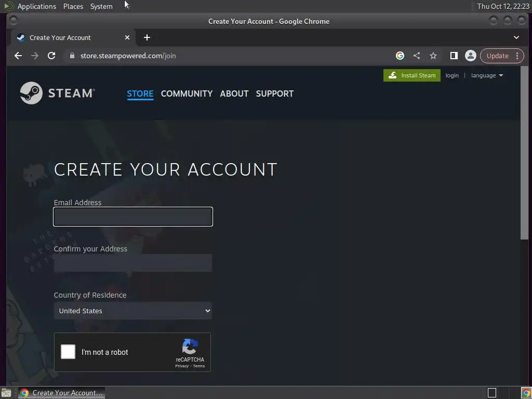The width and height of the screenshot is (532, 399).
Task: Open the reCAPTCHA Privacy link
Action: pos(182,366)
